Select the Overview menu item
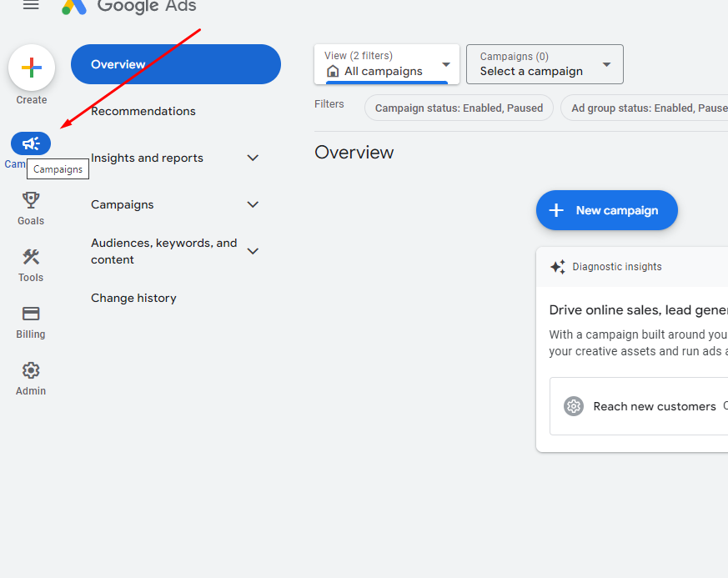728x578 pixels. [x=175, y=64]
